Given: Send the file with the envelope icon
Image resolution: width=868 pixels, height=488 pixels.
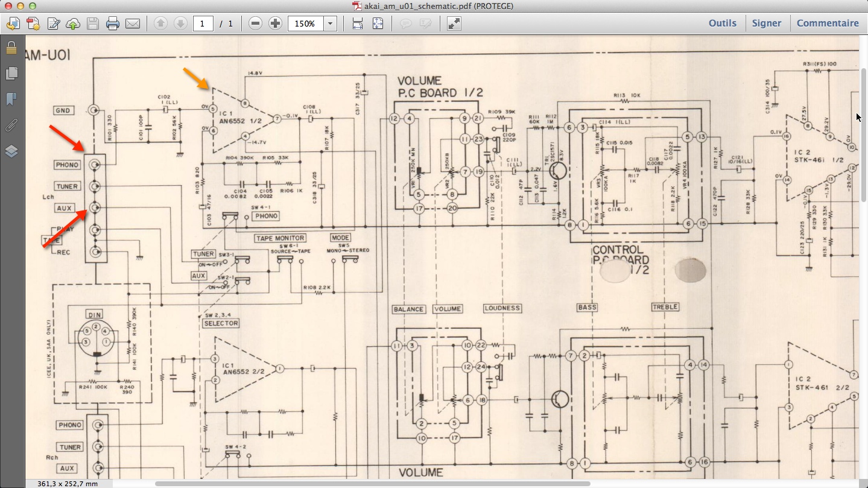Looking at the screenshot, I should pos(133,24).
